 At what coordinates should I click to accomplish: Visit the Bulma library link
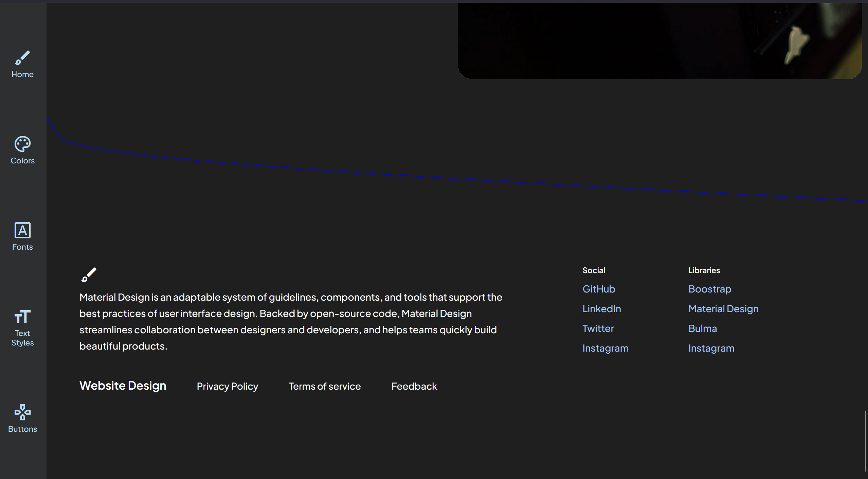click(x=703, y=329)
